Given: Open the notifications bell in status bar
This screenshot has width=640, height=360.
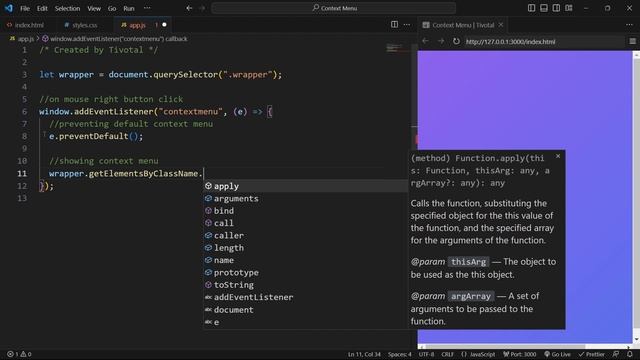Looking at the screenshot, I should click(x=630, y=354).
